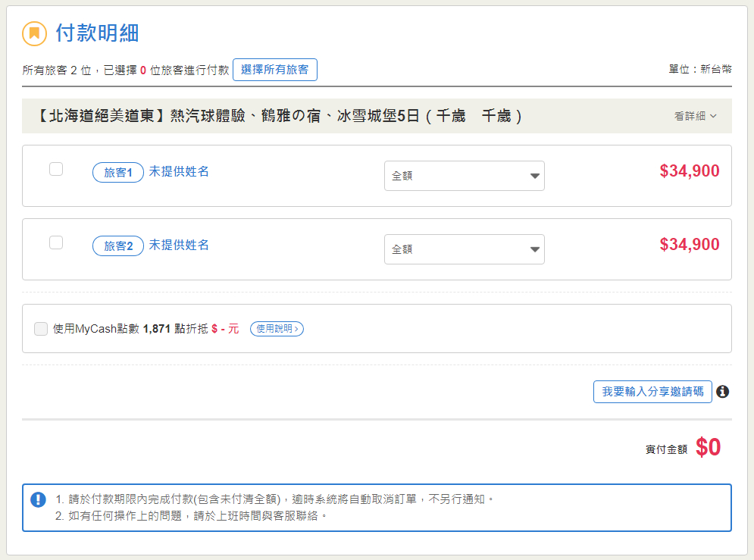Tick the checkbox for 旅客1
The width and height of the screenshot is (754, 560).
coord(56,169)
